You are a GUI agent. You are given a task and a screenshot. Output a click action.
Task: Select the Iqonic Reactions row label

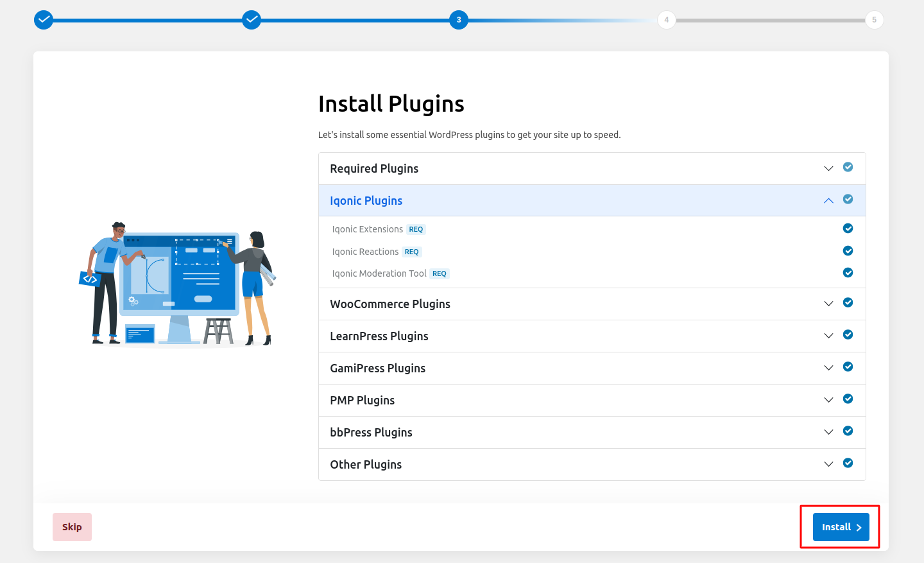[365, 252]
